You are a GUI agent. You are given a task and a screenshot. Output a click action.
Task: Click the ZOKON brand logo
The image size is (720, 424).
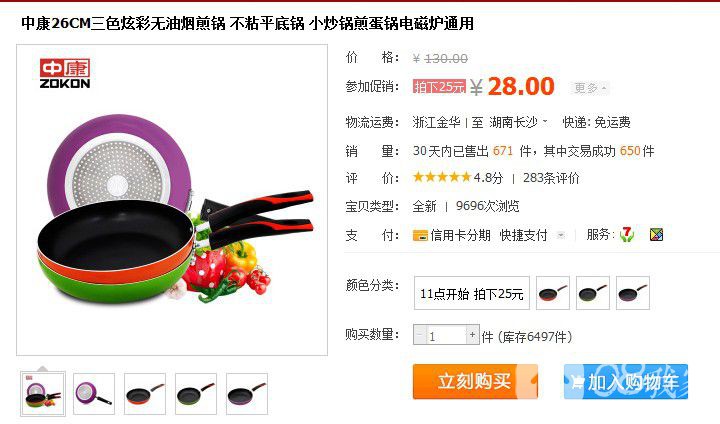pyautogui.click(x=65, y=73)
